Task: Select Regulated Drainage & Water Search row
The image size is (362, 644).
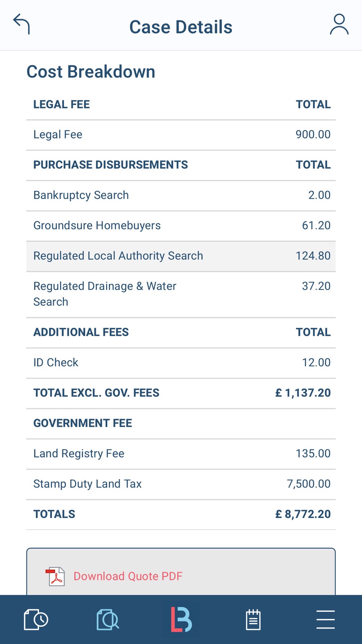Action: [x=181, y=294]
